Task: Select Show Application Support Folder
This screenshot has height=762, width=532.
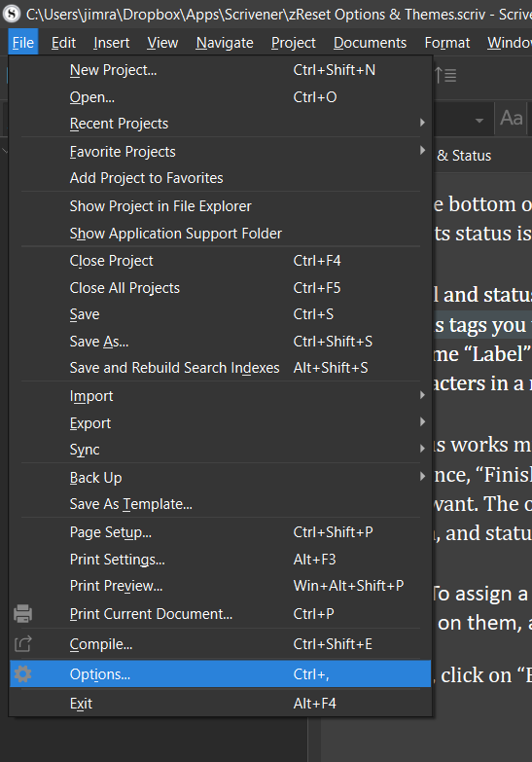Action: 221,234
